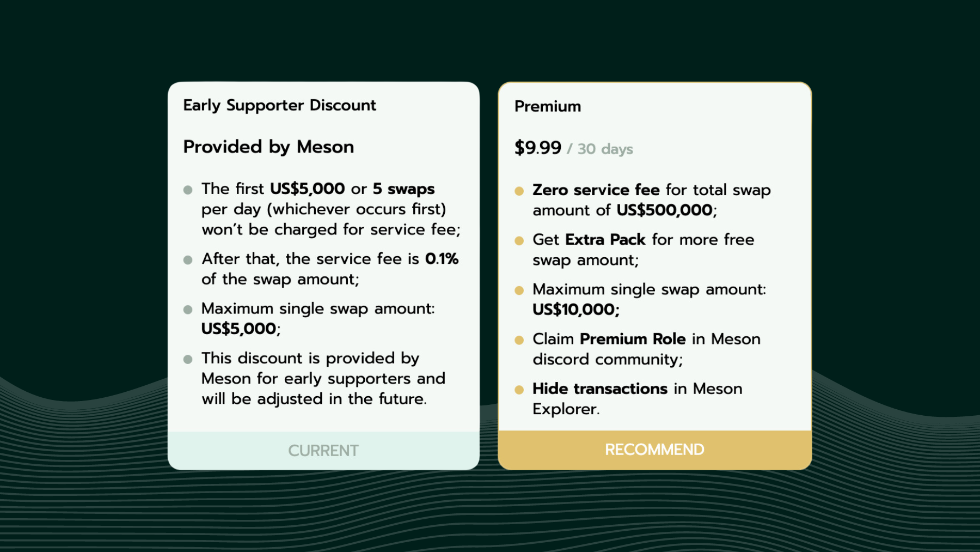
Task: Click the gold bullet beside 'Hide transactions'
Action: pyautogui.click(x=519, y=390)
